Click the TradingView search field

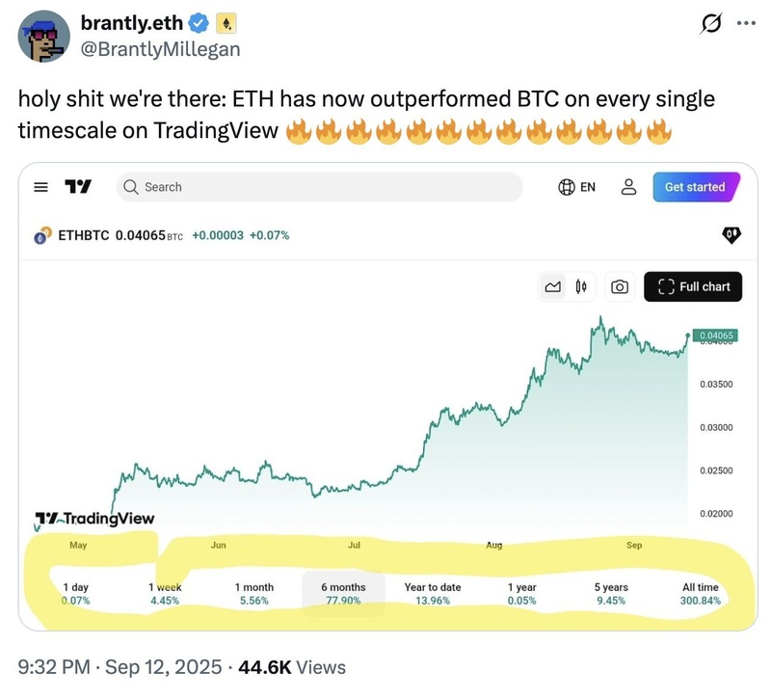click(x=320, y=187)
